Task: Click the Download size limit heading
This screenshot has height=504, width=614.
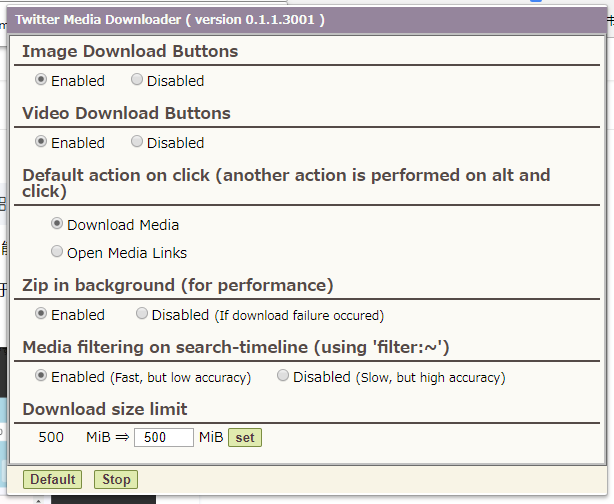Action: (x=104, y=409)
